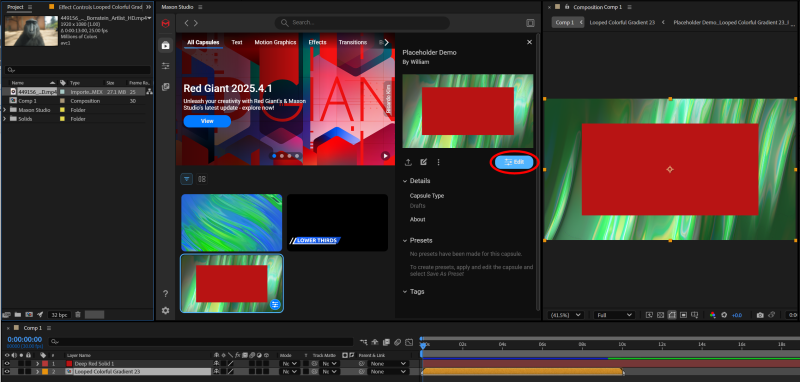Show more capsule category tabs arrow
800x382 pixels.
(387, 42)
